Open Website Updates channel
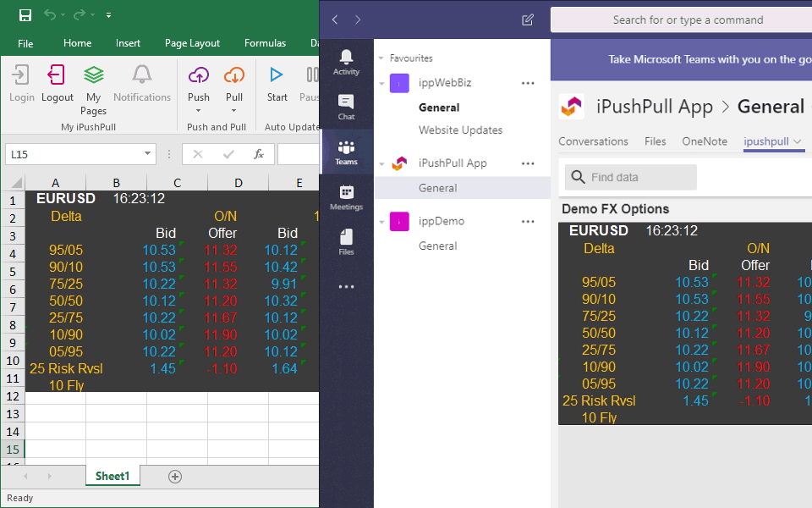This screenshot has width=812, height=508. pos(462,130)
